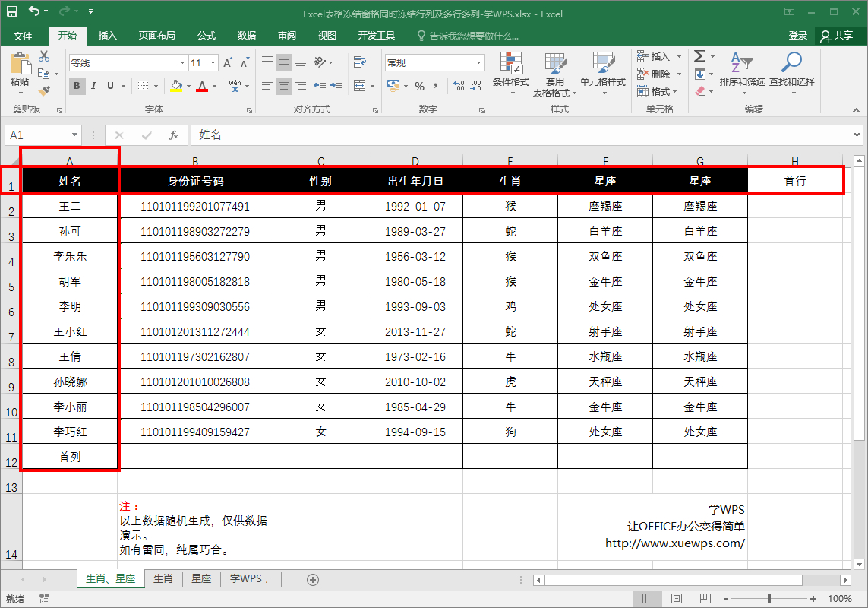The height and width of the screenshot is (608, 868).
Task: Switch to the 插入 ribbon tab
Action: click(106, 35)
